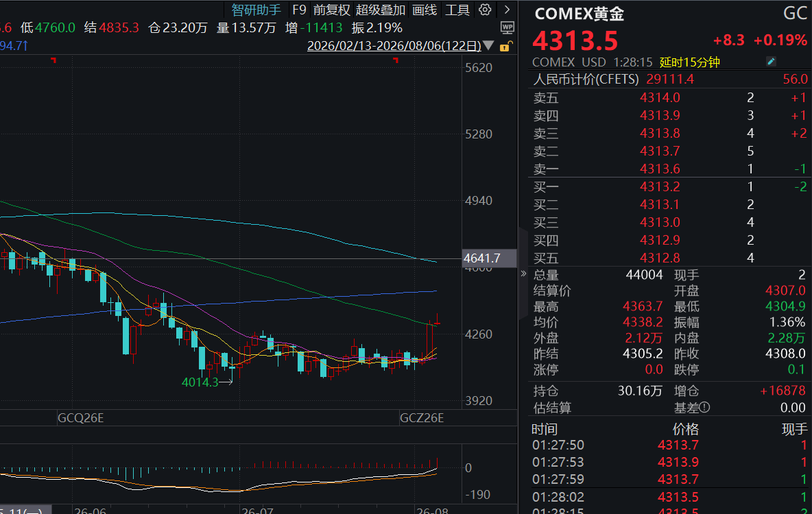This screenshot has height=514, width=812.
Task: Click the 延时15分钟 delay notice
Action: (689, 62)
